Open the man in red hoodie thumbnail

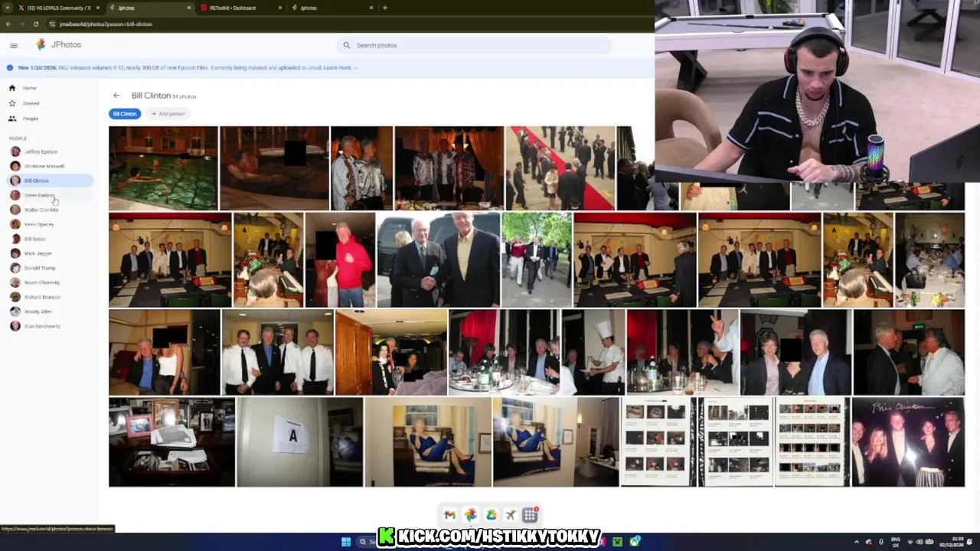coord(340,260)
